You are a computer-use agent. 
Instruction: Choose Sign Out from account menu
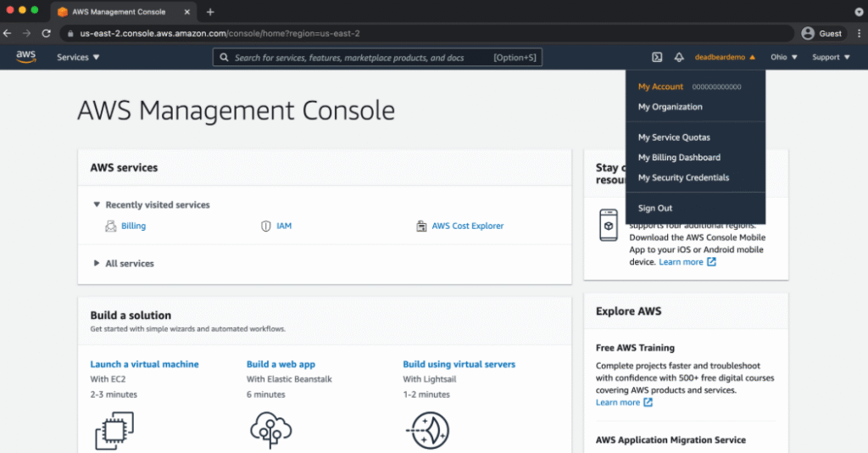pyautogui.click(x=655, y=208)
